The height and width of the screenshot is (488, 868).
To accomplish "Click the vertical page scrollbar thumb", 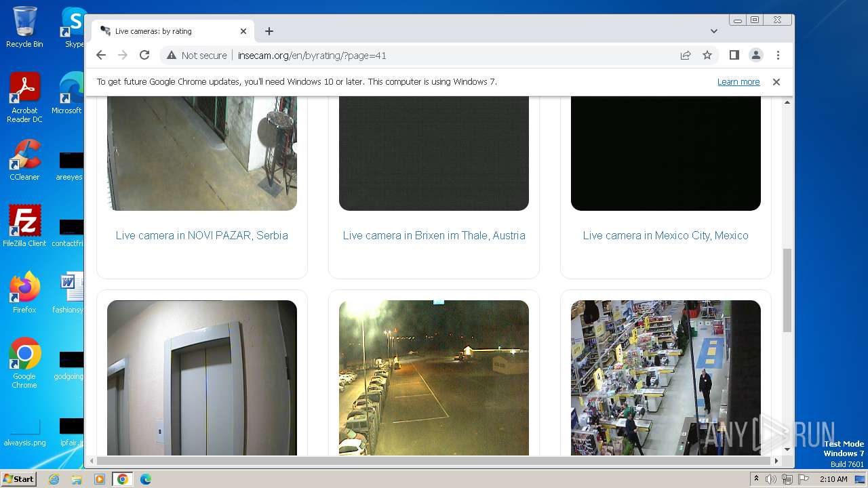I will click(x=787, y=290).
